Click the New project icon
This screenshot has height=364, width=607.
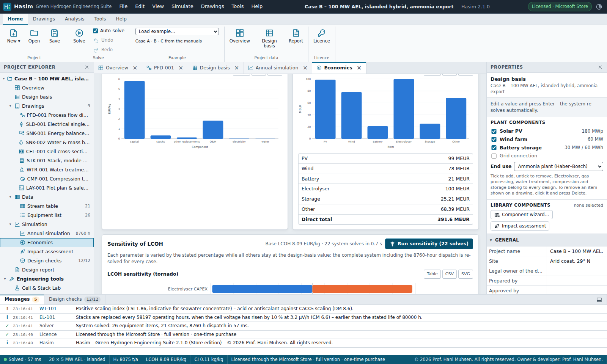tap(14, 33)
